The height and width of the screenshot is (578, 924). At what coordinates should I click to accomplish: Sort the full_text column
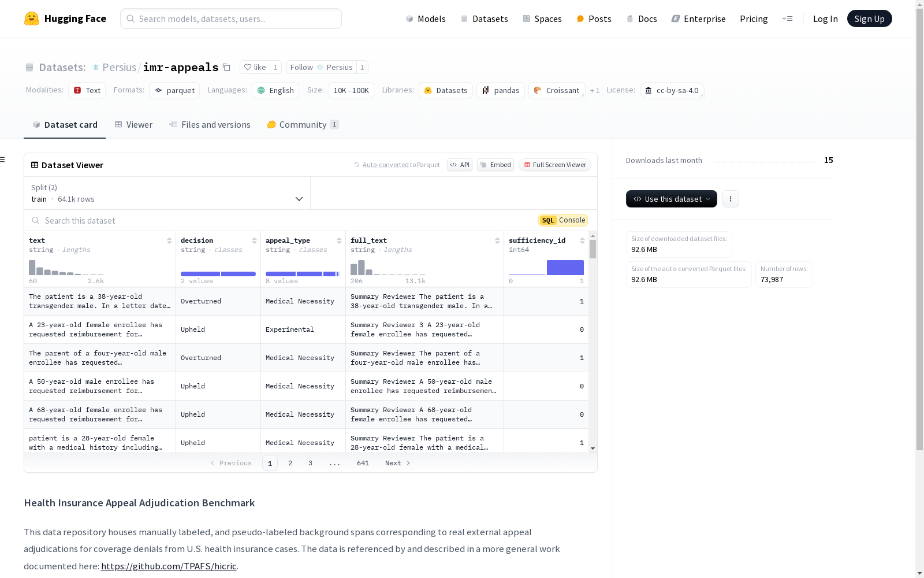497,240
